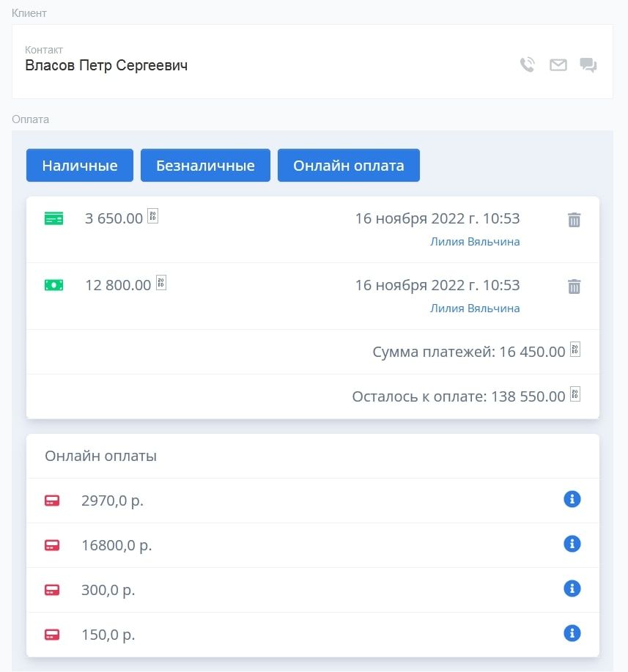
Task: Click the green card icon of 3 650.00 payment
Action: pyautogui.click(x=53, y=218)
